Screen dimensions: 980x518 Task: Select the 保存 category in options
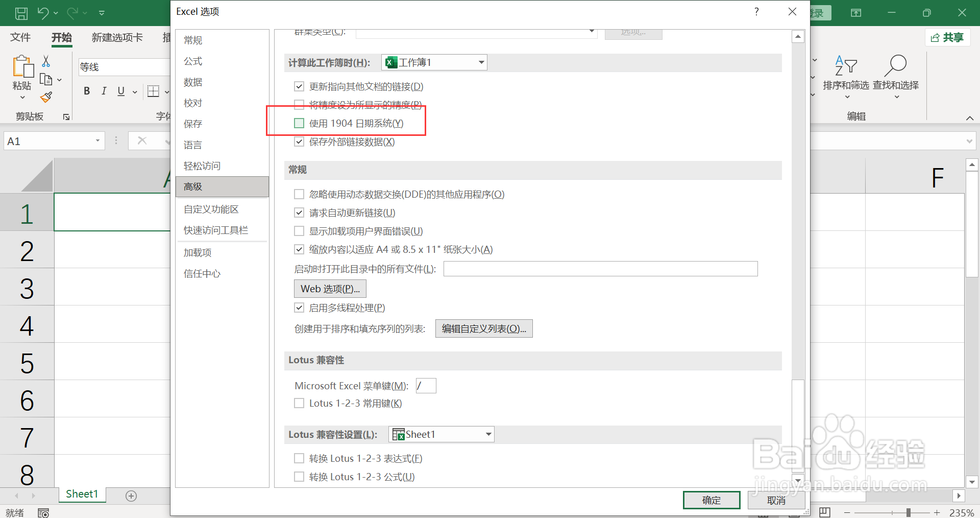(222, 124)
